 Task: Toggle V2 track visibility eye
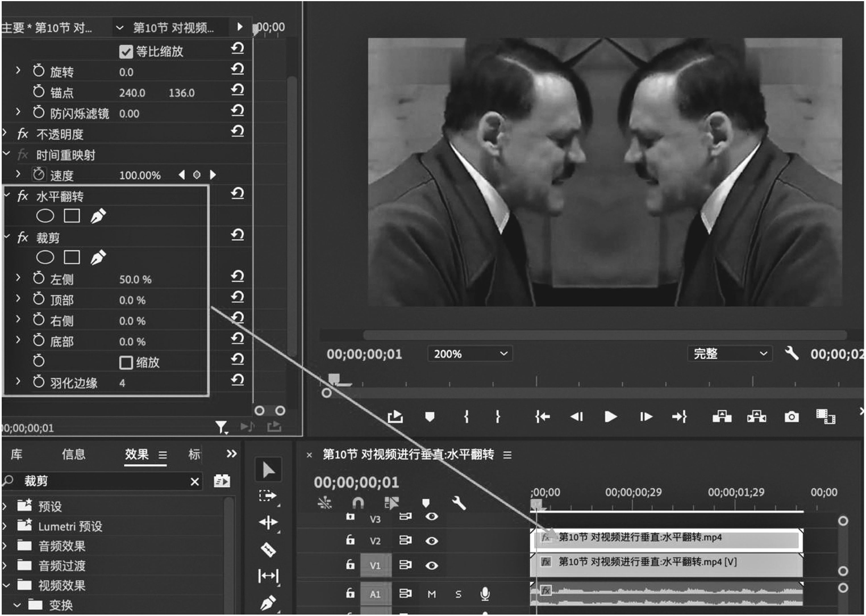[432, 540]
